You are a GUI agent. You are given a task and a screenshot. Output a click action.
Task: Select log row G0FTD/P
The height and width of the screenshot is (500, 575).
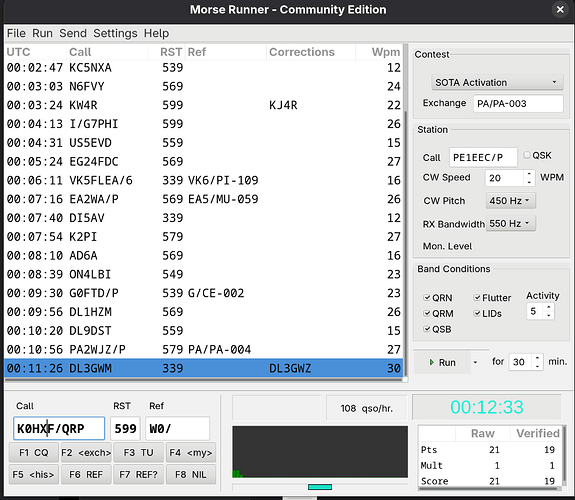(204, 293)
